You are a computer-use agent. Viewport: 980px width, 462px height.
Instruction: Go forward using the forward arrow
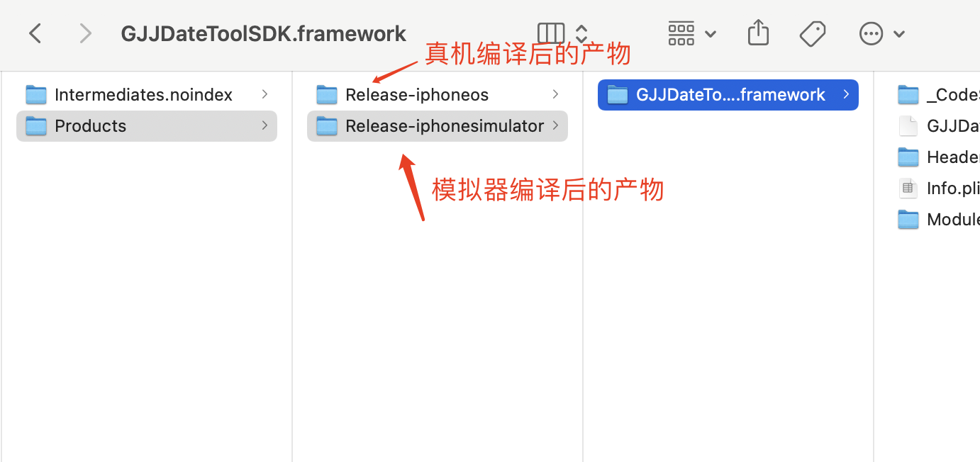tap(86, 33)
